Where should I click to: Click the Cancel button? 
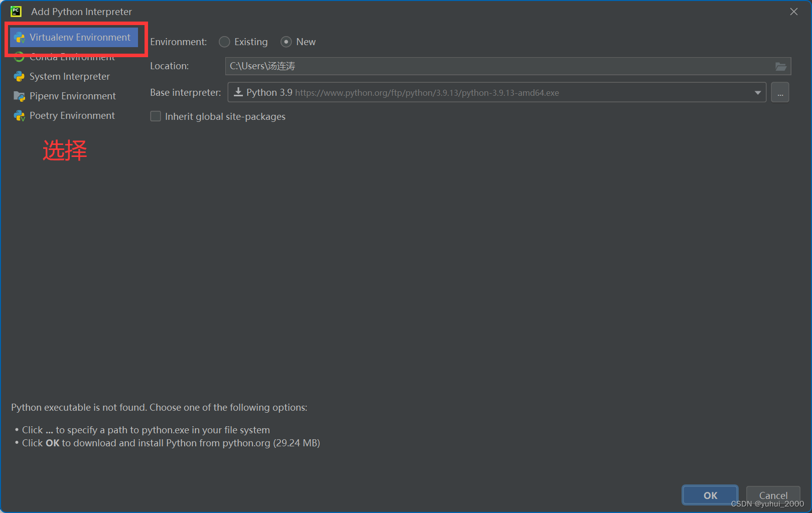773,495
